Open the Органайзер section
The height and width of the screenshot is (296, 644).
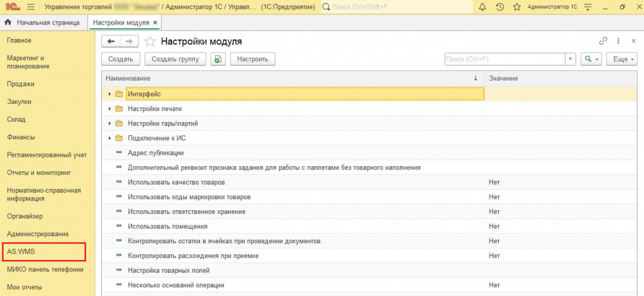tap(25, 216)
